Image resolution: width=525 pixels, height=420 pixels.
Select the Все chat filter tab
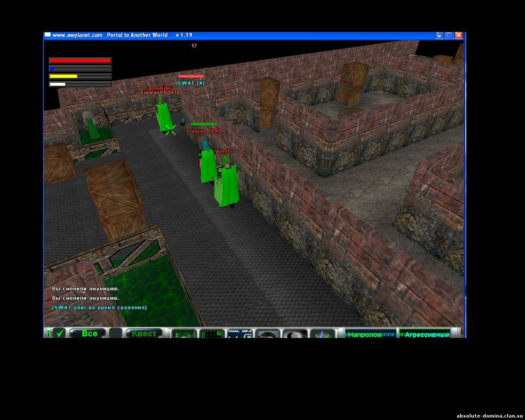coord(88,333)
